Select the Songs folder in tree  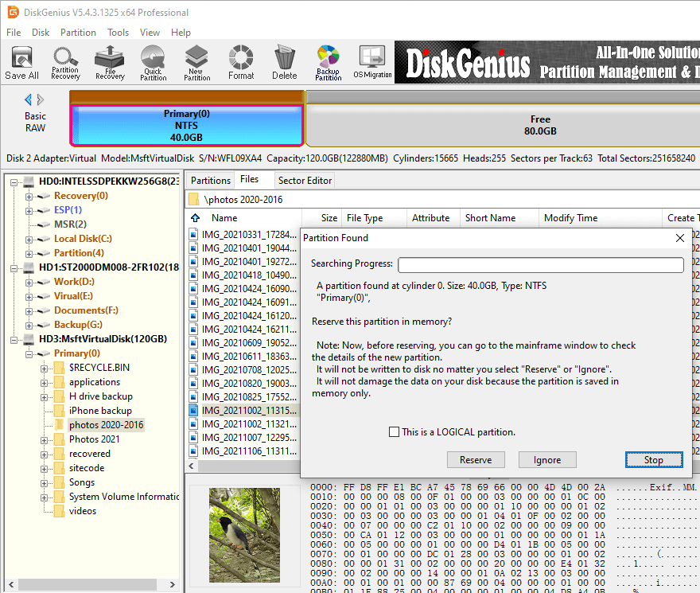pyautogui.click(x=81, y=482)
